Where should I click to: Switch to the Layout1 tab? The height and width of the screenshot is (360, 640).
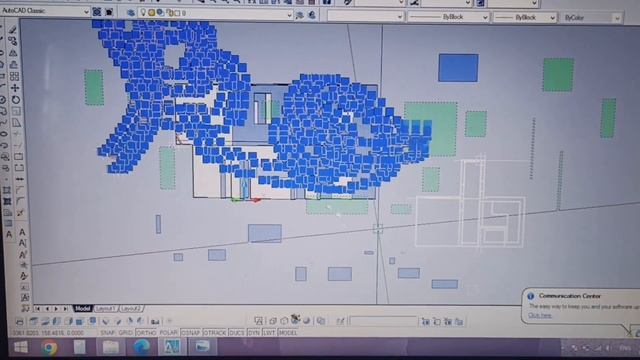[x=106, y=309]
